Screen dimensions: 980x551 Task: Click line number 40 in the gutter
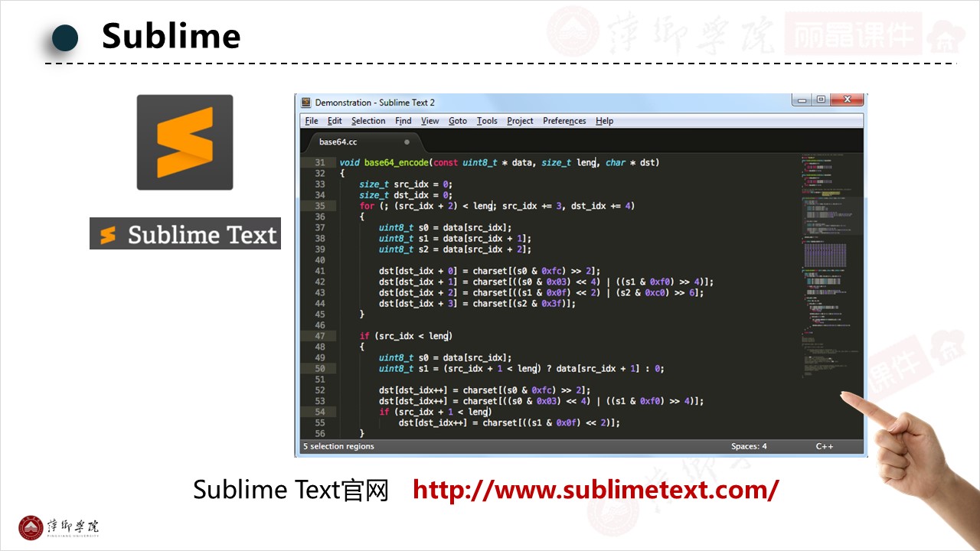tap(319, 260)
